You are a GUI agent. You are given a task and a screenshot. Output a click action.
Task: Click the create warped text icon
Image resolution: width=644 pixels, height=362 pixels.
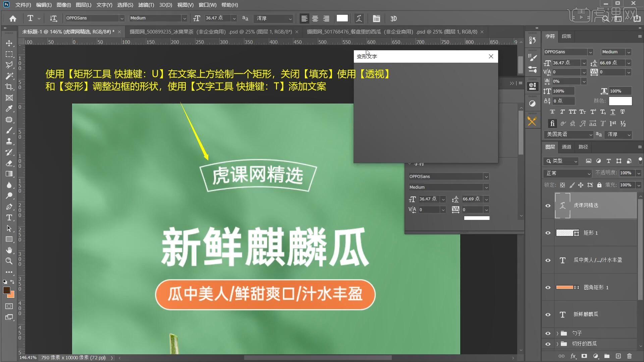click(359, 18)
